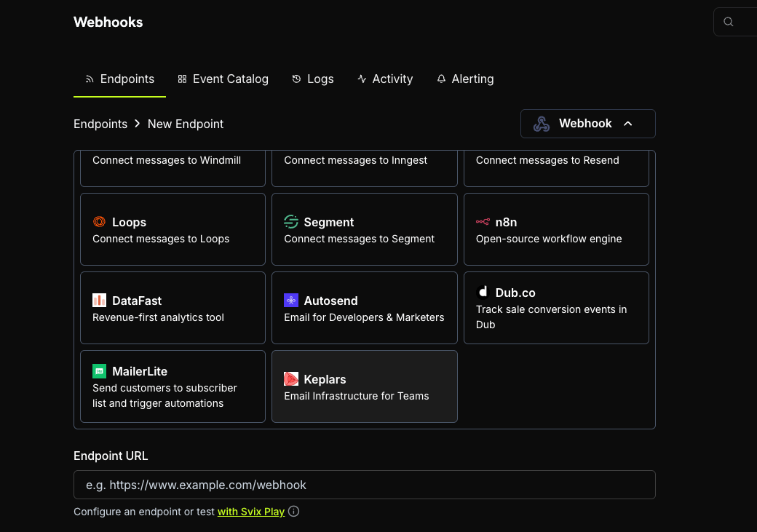Pick the Dub.co card title

pos(515,293)
